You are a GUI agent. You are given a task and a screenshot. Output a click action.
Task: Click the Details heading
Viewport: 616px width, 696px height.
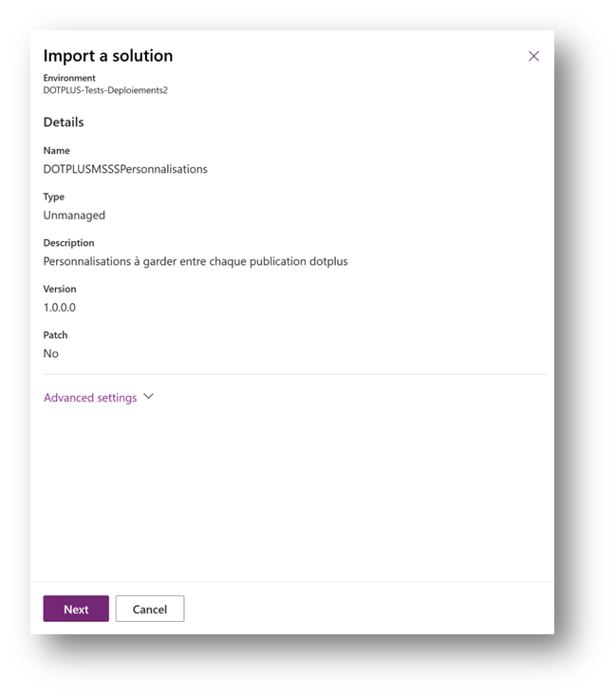pos(64,122)
